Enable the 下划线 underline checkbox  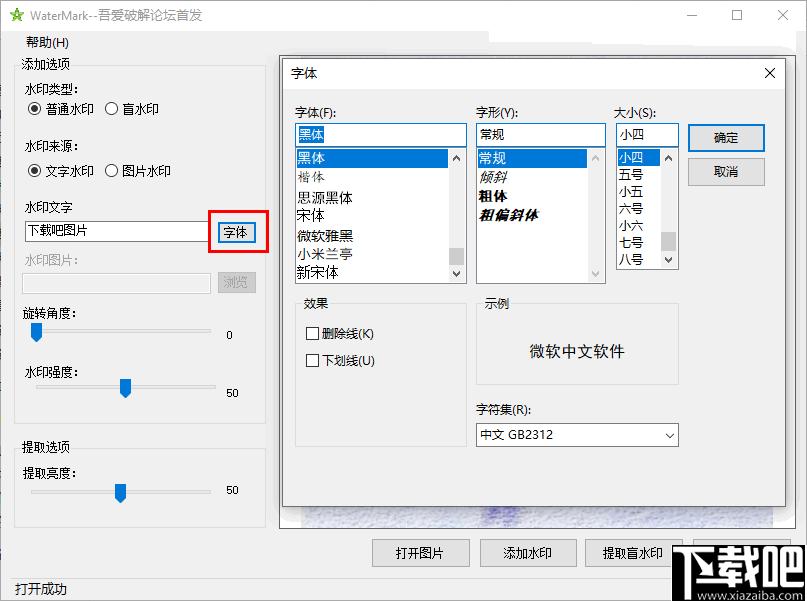pyautogui.click(x=313, y=360)
